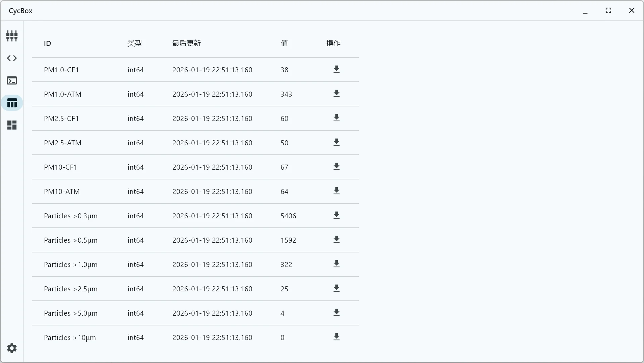
Task: Open the terminal console page
Action: coord(12,80)
